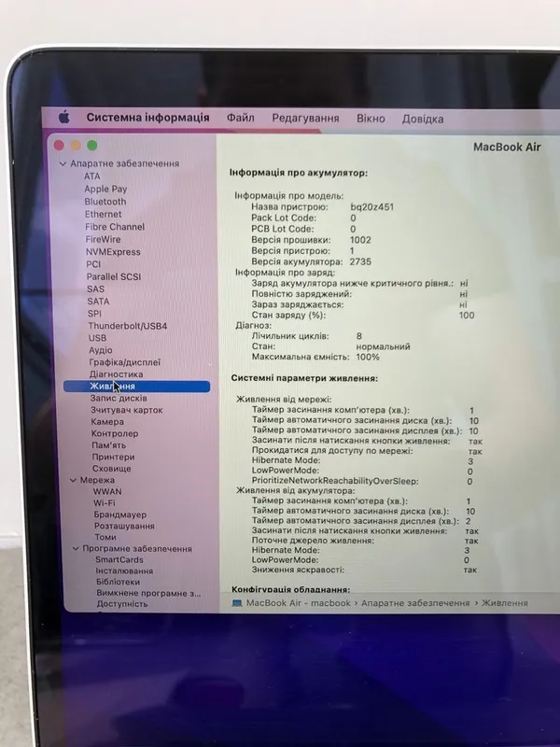
Task: Click the Максимальна ємність 100% value
Action: 368,357
